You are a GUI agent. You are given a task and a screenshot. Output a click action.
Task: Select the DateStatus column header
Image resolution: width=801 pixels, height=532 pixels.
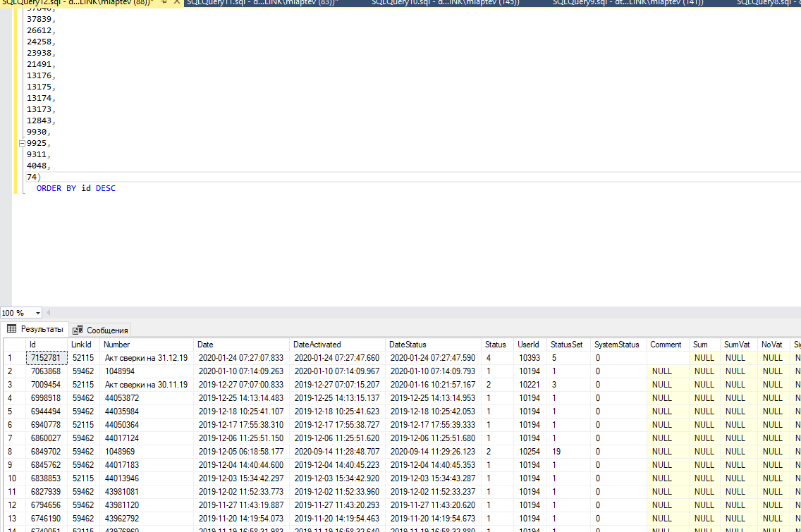[x=433, y=345]
